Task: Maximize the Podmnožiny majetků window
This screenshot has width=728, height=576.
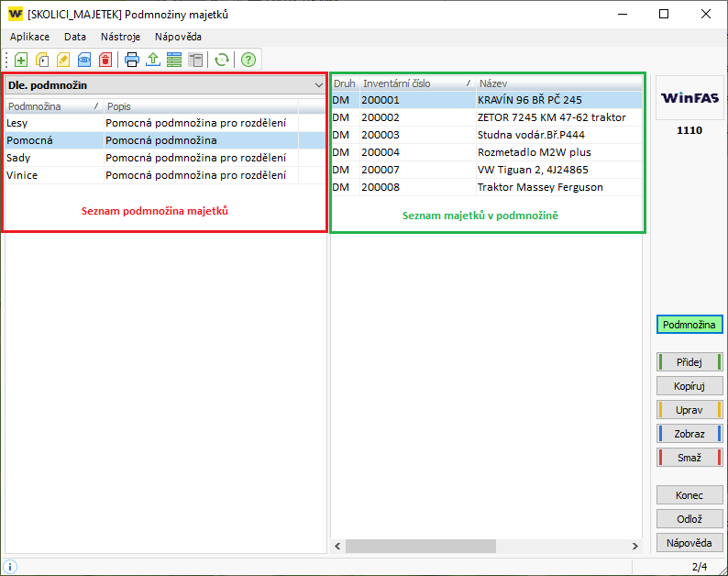Action: [664, 14]
